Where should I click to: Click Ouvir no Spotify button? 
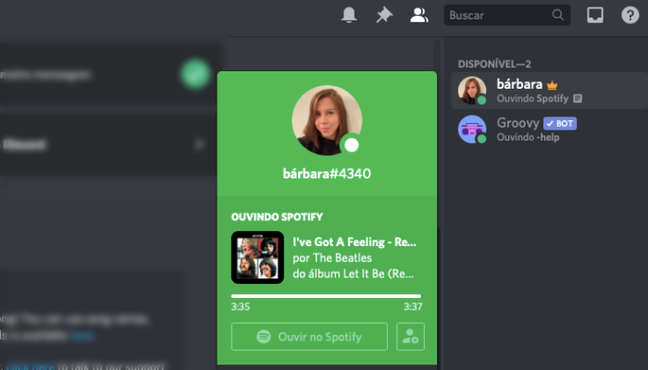(309, 337)
